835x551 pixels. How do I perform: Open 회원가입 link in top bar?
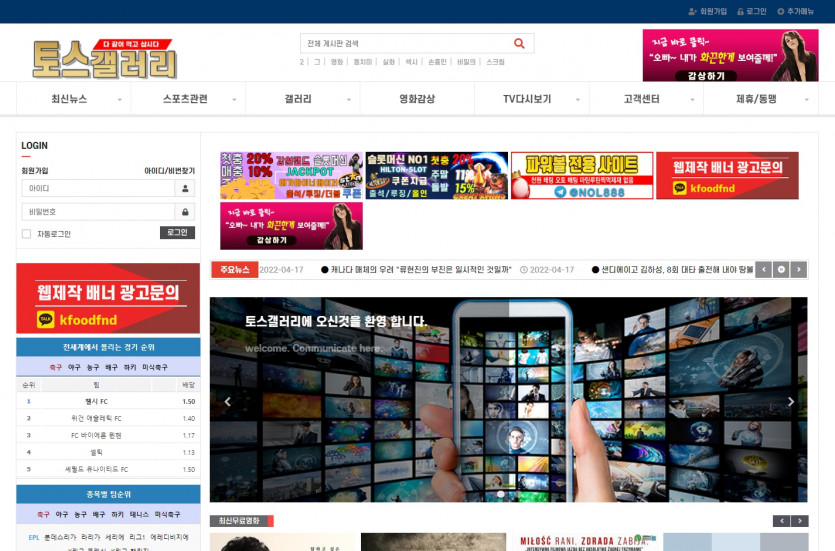[x=713, y=11]
